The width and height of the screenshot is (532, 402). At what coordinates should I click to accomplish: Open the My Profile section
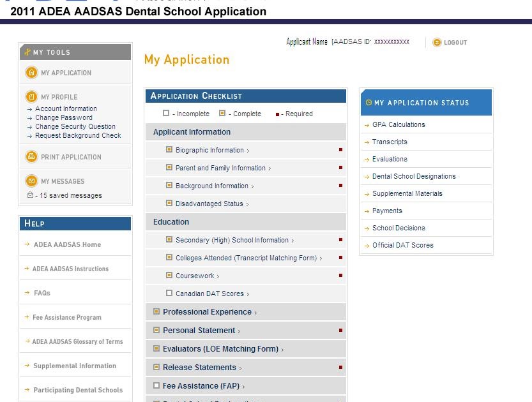point(59,97)
